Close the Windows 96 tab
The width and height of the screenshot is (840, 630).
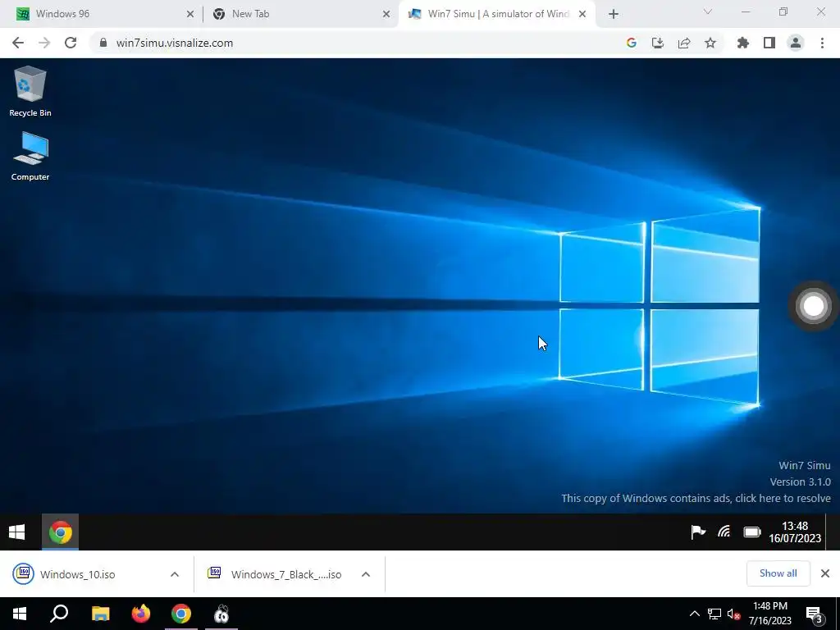(190, 14)
